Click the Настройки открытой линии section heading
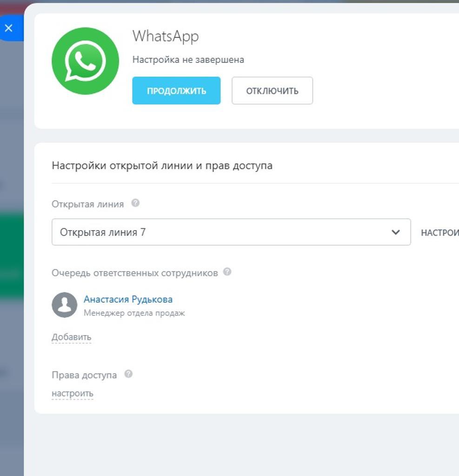The height and width of the screenshot is (476, 459). click(162, 165)
